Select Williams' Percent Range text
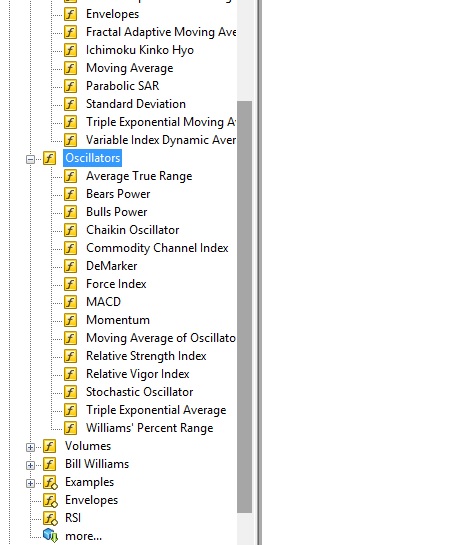The height and width of the screenshot is (545, 468). coord(150,428)
